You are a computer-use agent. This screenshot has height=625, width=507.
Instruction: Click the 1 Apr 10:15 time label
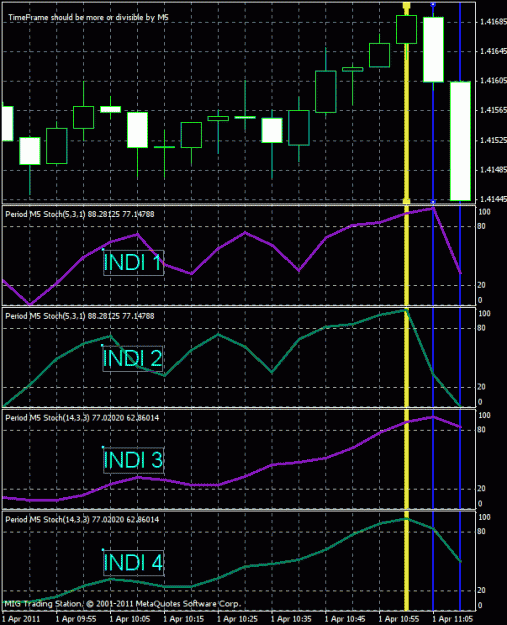(x=183, y=619)
